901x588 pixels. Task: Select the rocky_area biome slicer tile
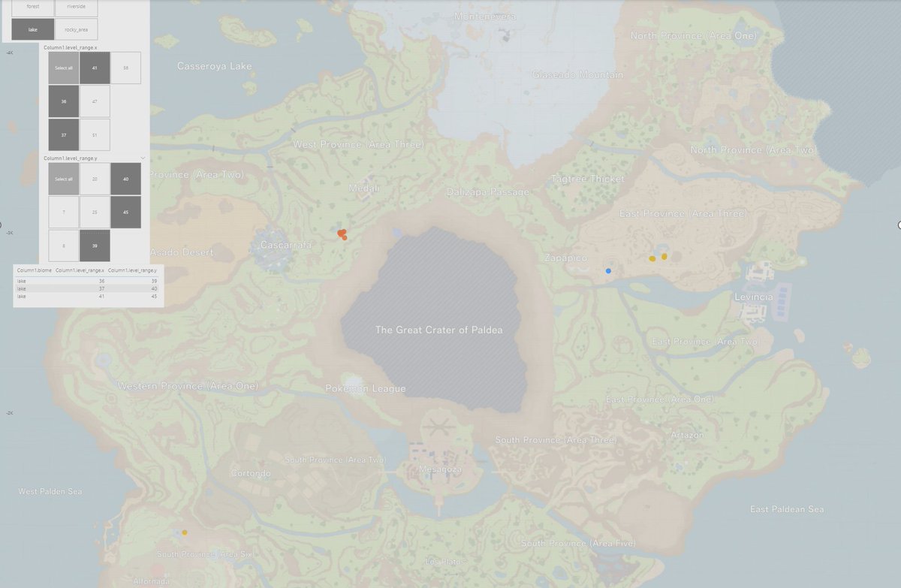[x=76, y=29]
